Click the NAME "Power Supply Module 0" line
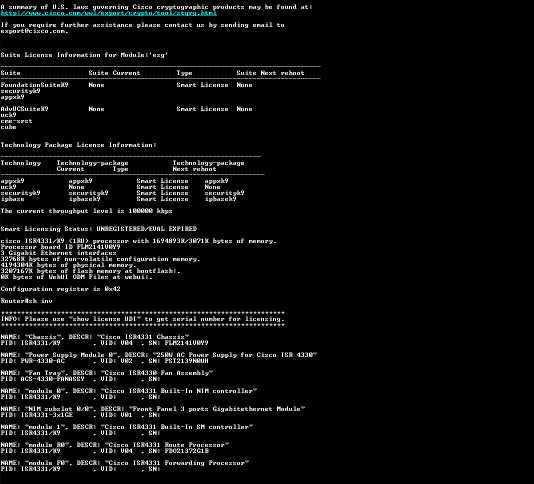 click(x=159, y=355)
